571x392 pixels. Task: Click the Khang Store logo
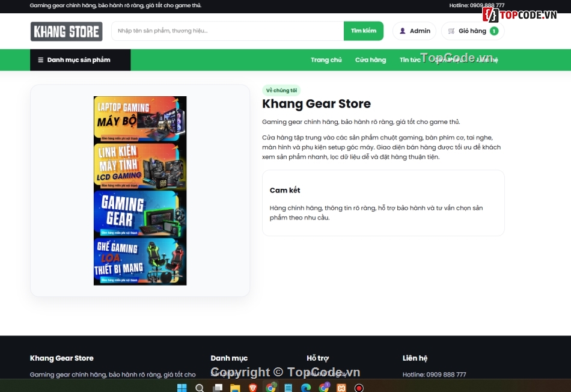coord(66,31)
